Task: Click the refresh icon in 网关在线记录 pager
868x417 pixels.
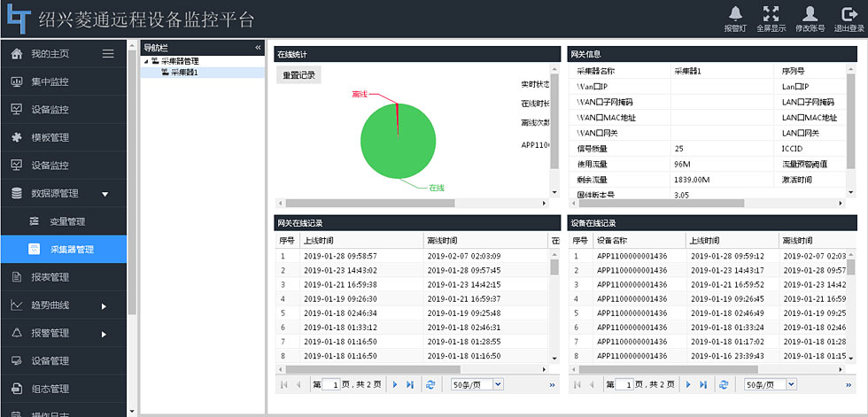Action: [430, 385]
